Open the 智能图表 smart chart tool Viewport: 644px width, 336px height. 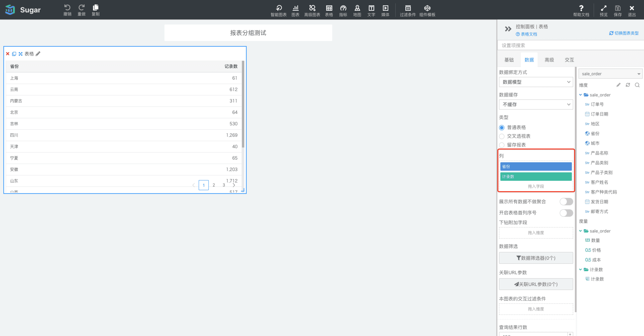point(279,11)
